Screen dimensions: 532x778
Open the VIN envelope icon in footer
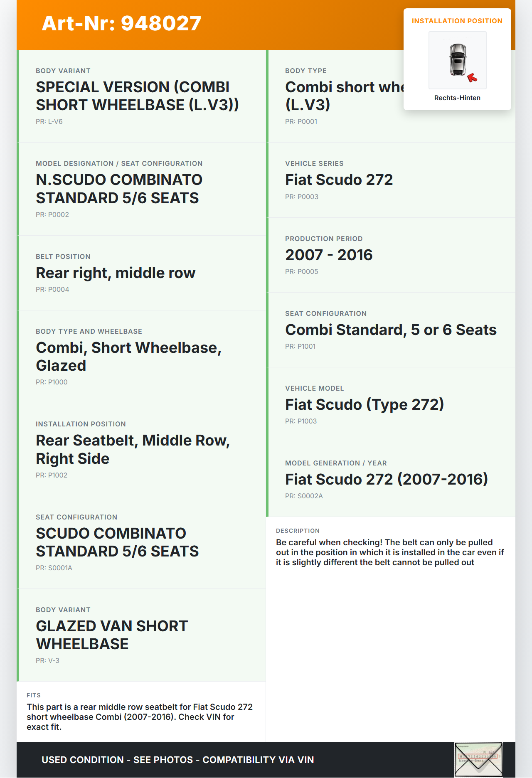click(x=478, y=759)
